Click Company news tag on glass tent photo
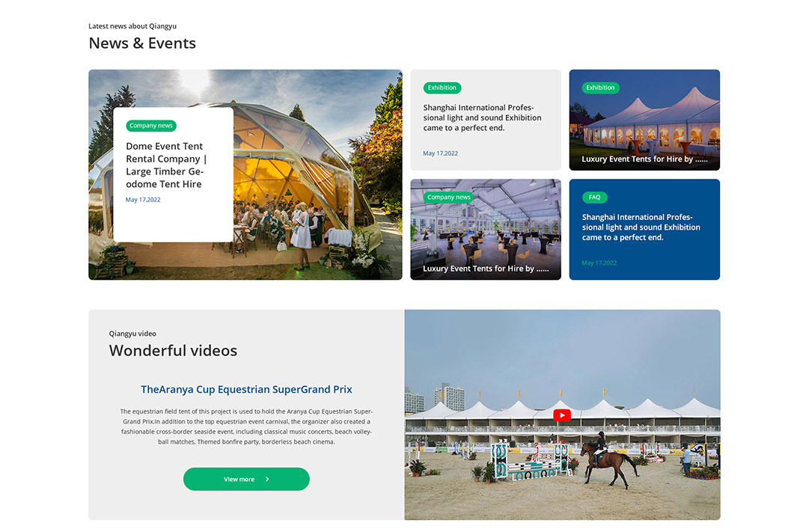809x532 pixels. pyautogui.click(x=449, y=198)
